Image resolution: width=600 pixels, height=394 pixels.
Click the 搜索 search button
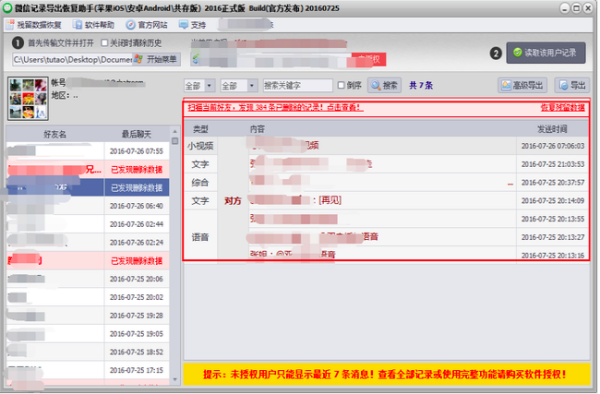click(x=385, y=85)
